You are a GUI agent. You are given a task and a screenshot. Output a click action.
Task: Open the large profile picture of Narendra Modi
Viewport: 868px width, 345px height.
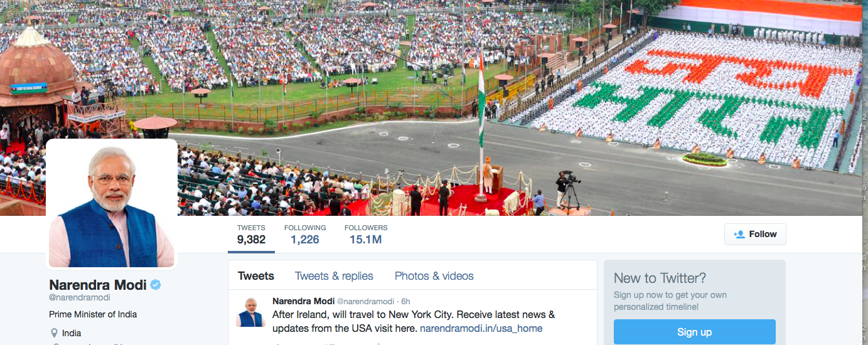pos(112,203)
